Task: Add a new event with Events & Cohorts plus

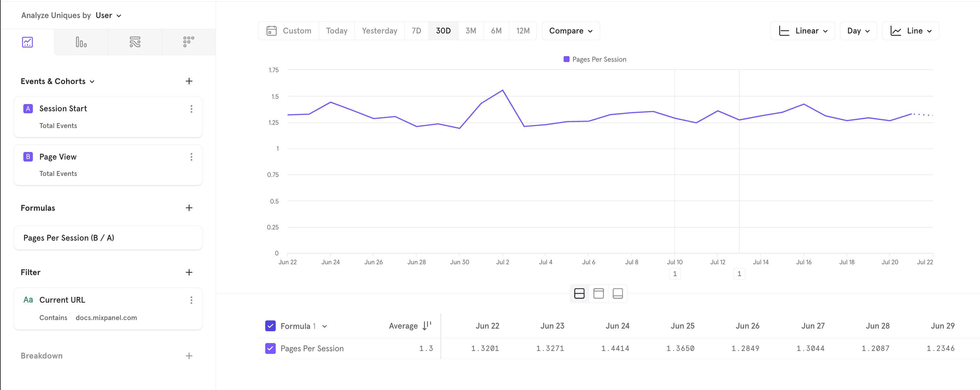Action: [x=189, y=81]
